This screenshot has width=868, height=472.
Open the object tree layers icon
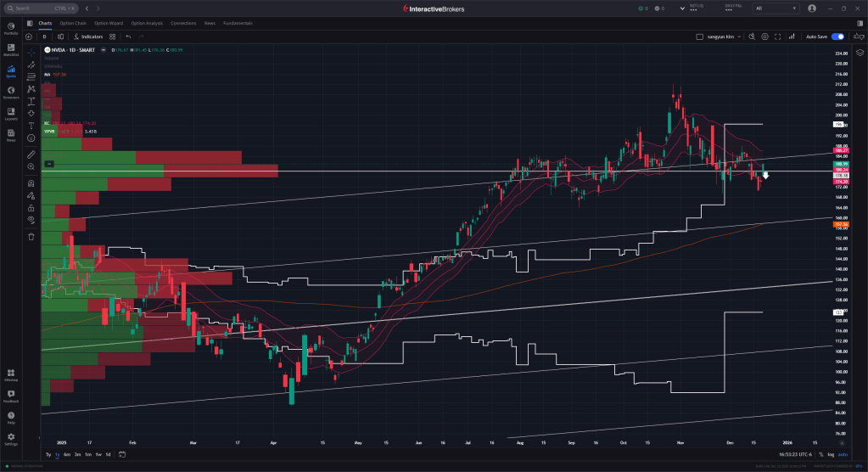coord(859,52)
